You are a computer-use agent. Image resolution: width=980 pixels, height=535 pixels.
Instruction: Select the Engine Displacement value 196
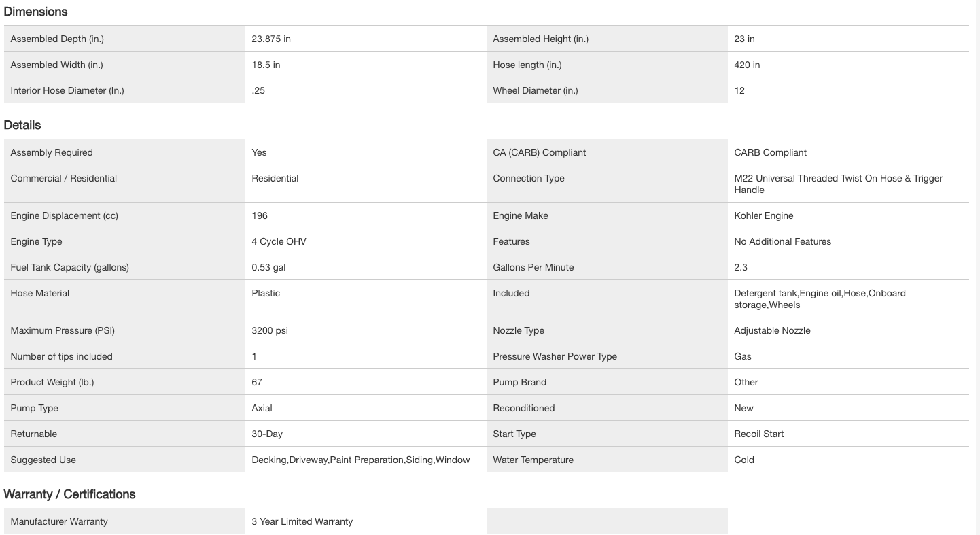[260, 215]
